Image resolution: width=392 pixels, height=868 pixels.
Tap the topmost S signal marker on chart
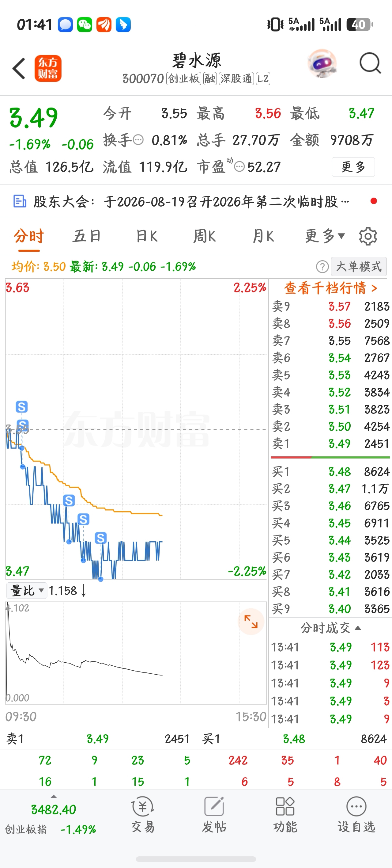pyautogui.click(x=21, y=407)
